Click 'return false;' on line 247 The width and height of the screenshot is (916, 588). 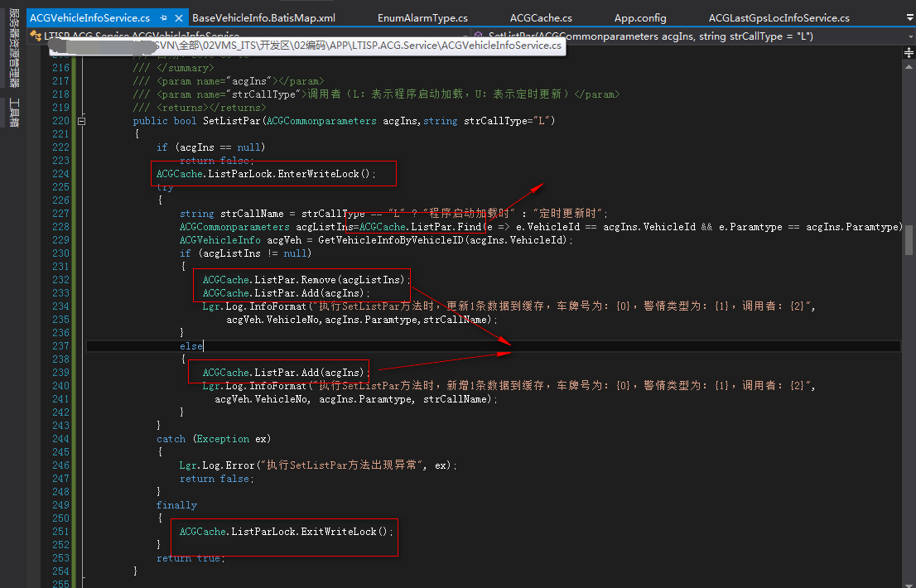217,479
